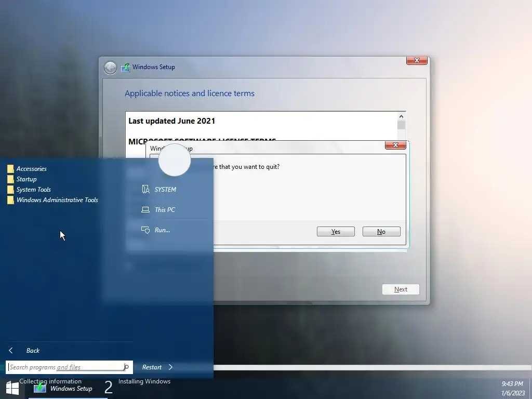Click the search magnifier icon
Viewport: 532px width, 399px height.
tap(127, 367)
